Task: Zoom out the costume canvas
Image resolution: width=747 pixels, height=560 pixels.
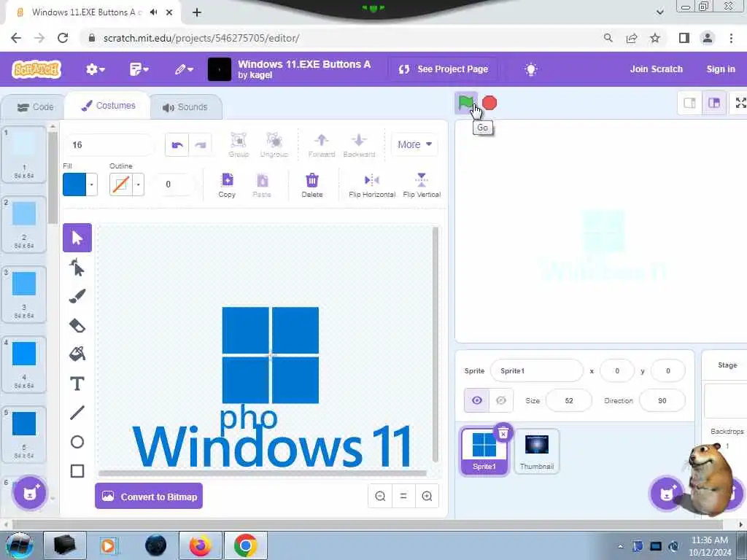Action: click(380, 496)
